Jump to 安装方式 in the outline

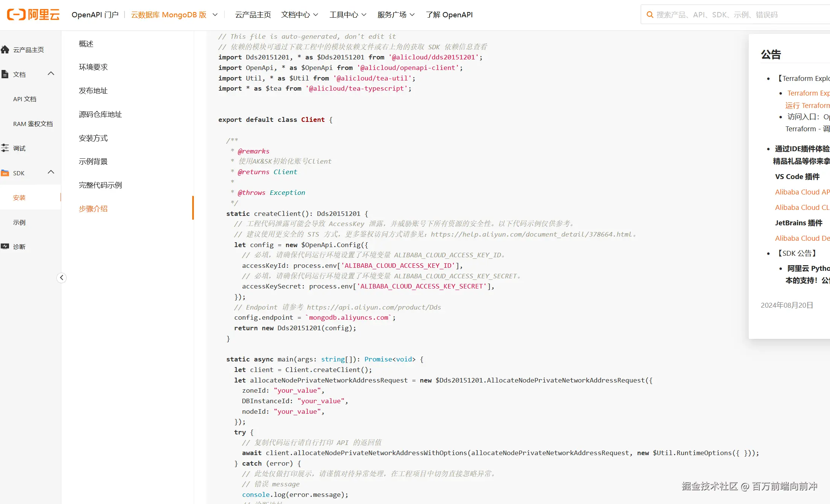tap(93, 138)
